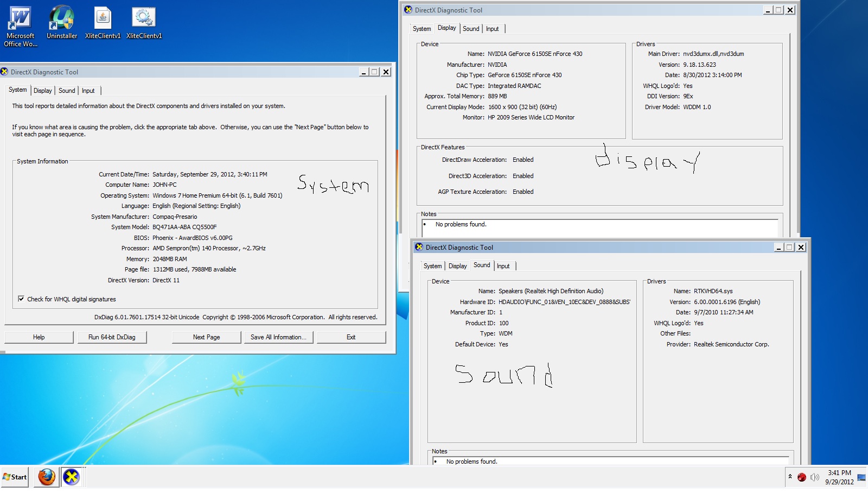Screen dimensions: 868x493
Task: Select the text 'NVIDIA GeForce 6150SE nForce 430'
Action: [x=535, y=54]
